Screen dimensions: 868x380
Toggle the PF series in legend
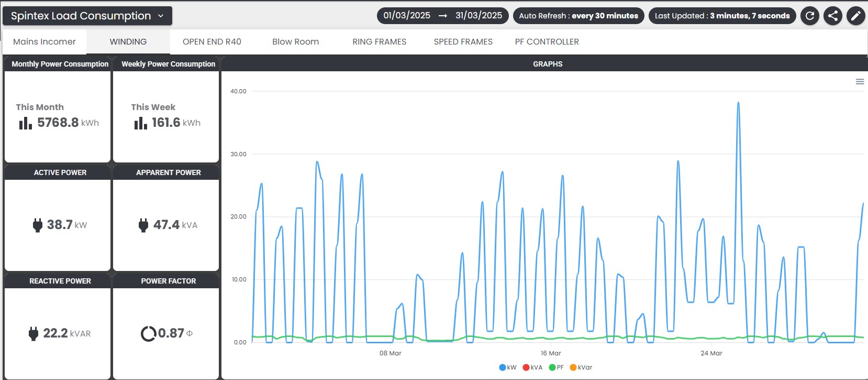(557, 367)
